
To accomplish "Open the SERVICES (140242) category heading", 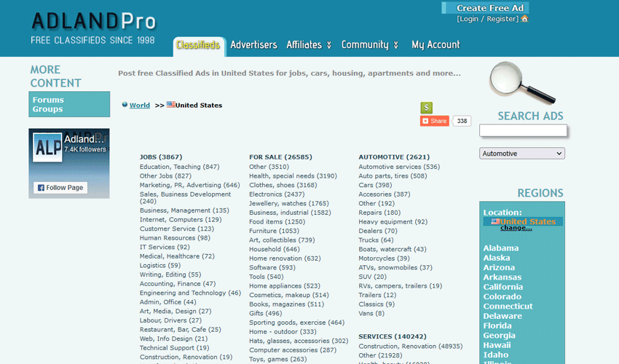I will (x=393, y=336).
